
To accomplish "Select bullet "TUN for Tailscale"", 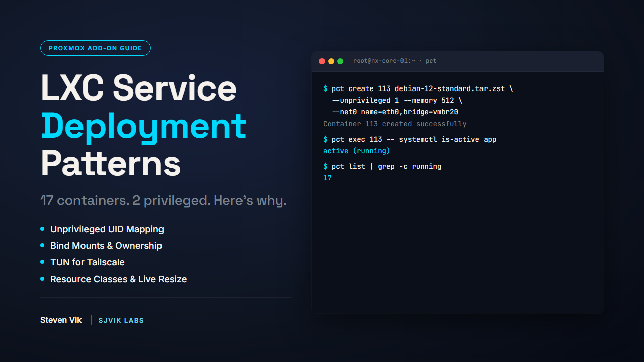I will click(x=88, y=262).
